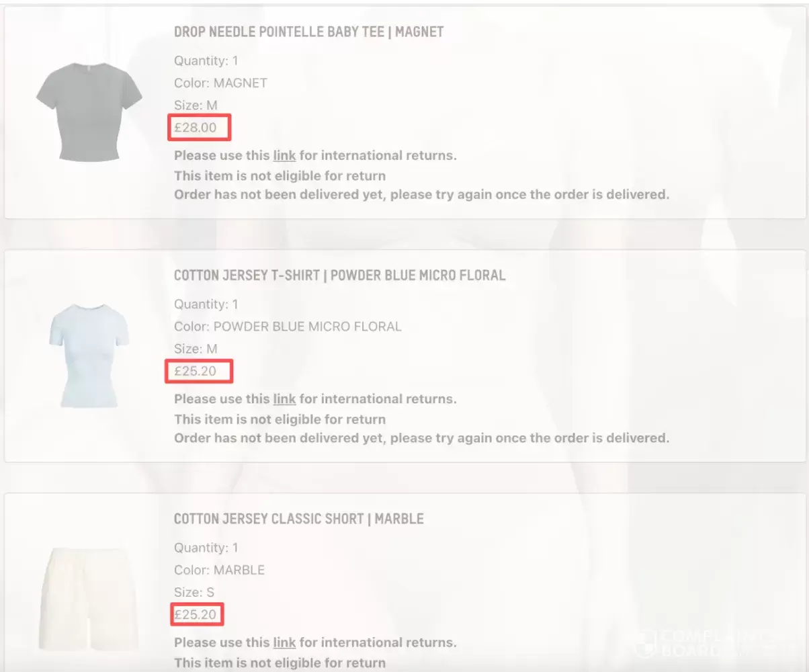Select Color: POWDER BLUE MICRO FLORAL text

pyautogui.click(x=288, y=327)
